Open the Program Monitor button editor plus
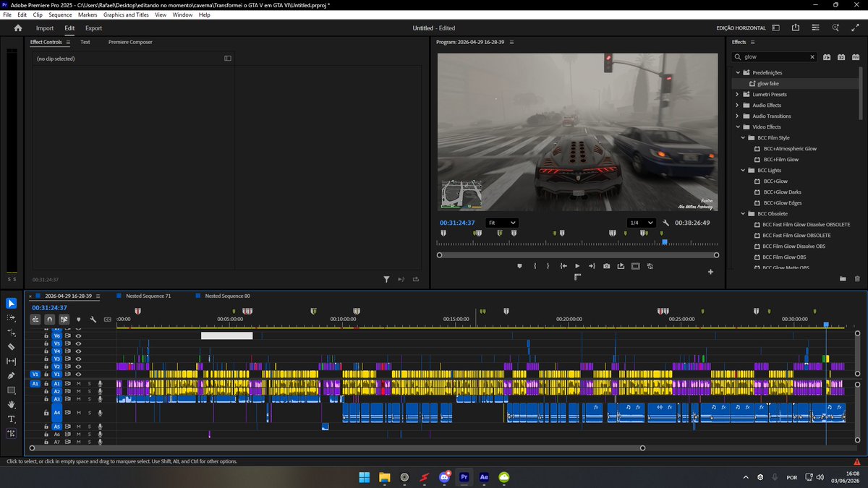Screen dimensions: 868x488 pos(710,272)
